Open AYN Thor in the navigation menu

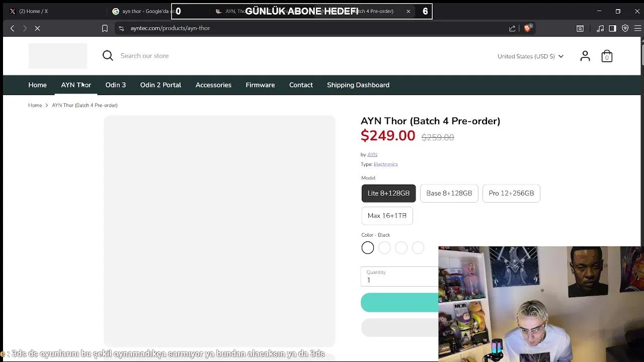pyautogui.click(x=76, y=85)
